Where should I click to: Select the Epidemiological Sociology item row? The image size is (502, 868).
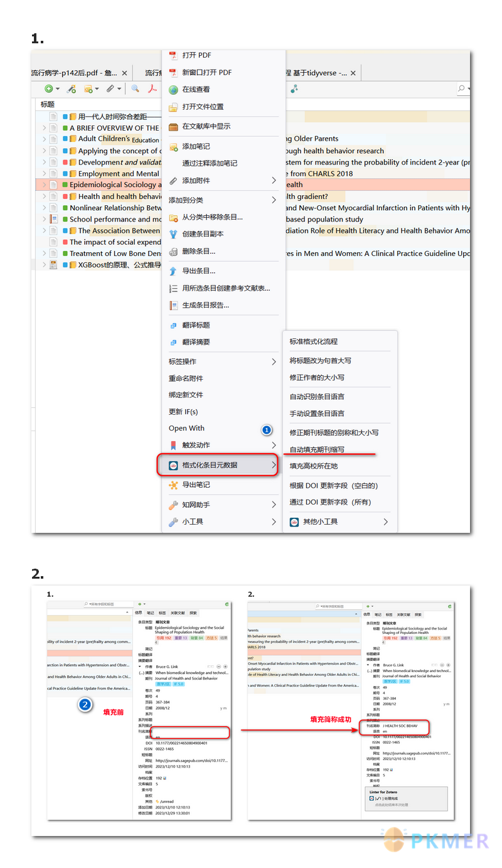[253, 185]
